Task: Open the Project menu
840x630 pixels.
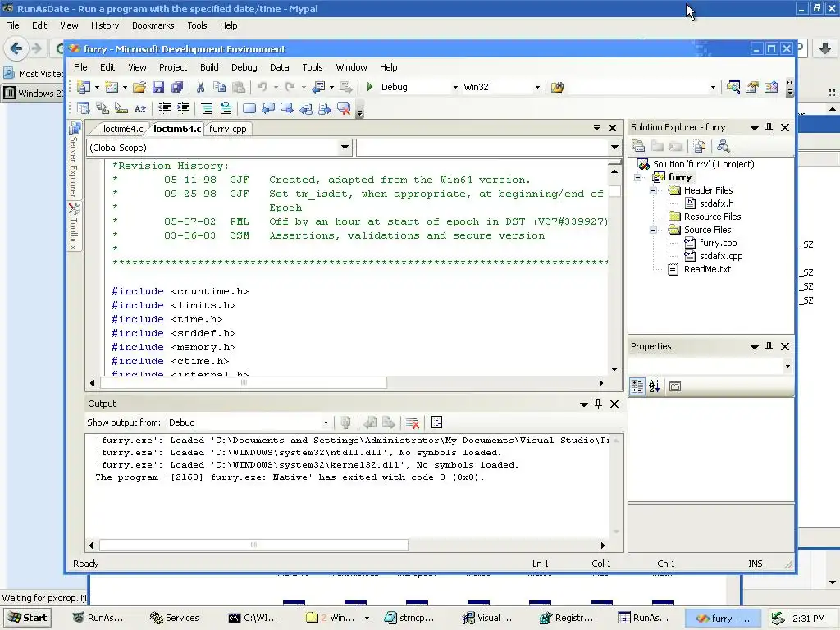Action: [173, 67]
